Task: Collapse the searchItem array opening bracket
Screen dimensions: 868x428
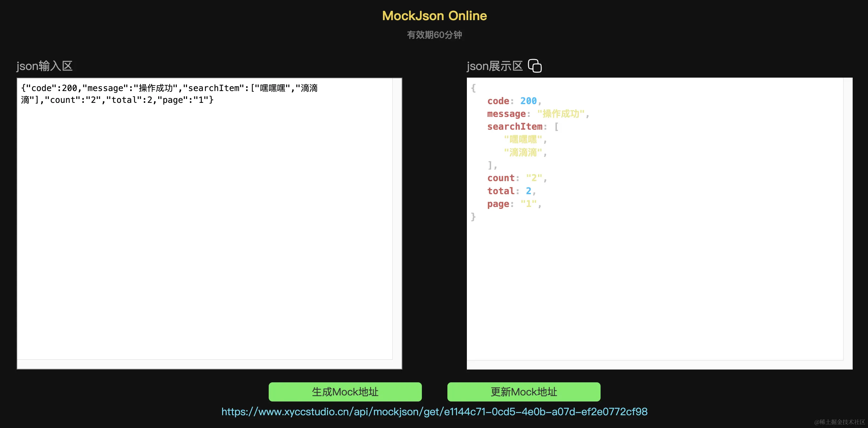Action: click(556, 126)
